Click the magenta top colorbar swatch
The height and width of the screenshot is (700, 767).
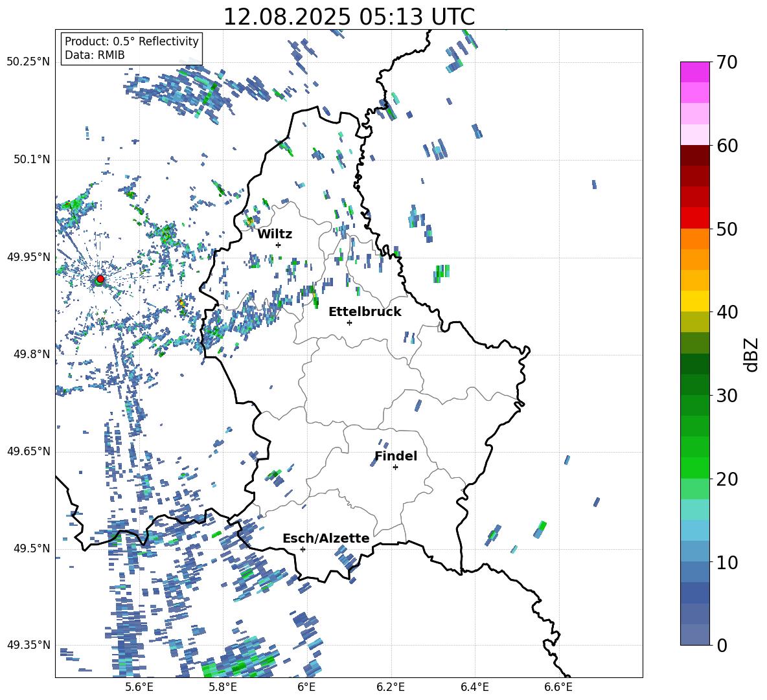695,72
